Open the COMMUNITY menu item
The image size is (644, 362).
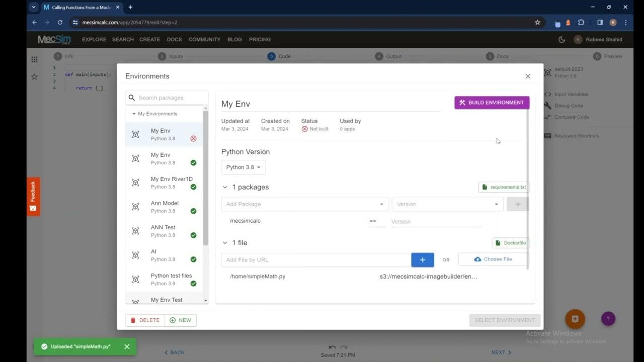tap(204, 39)
